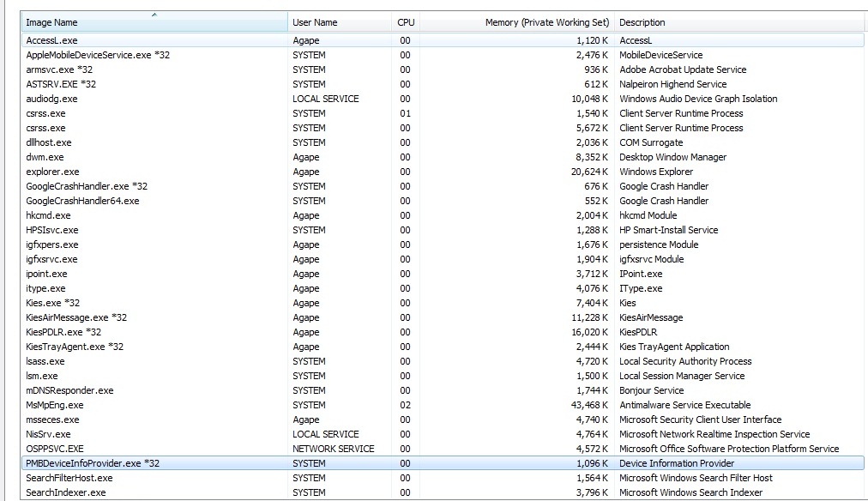868x501 pixels.
Task: Select armsvc.exe *32 process
Action: (443, 69)
